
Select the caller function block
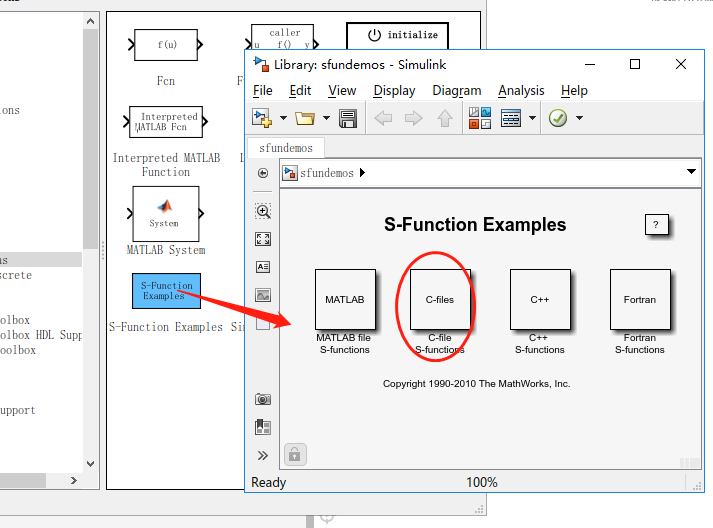pyautogui.click(x=282, y=37)
